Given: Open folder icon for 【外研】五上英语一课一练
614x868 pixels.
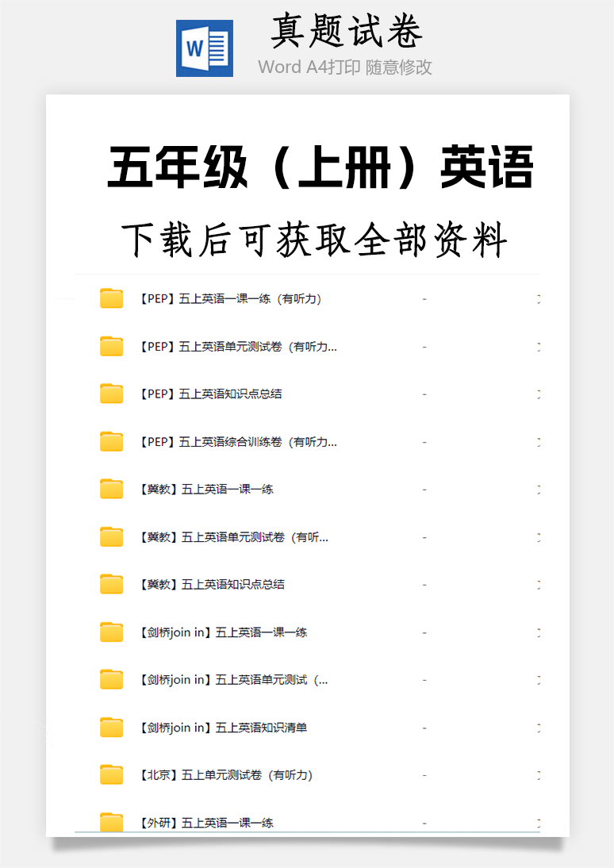Looking at the screenshot, I should click(111, 822).
